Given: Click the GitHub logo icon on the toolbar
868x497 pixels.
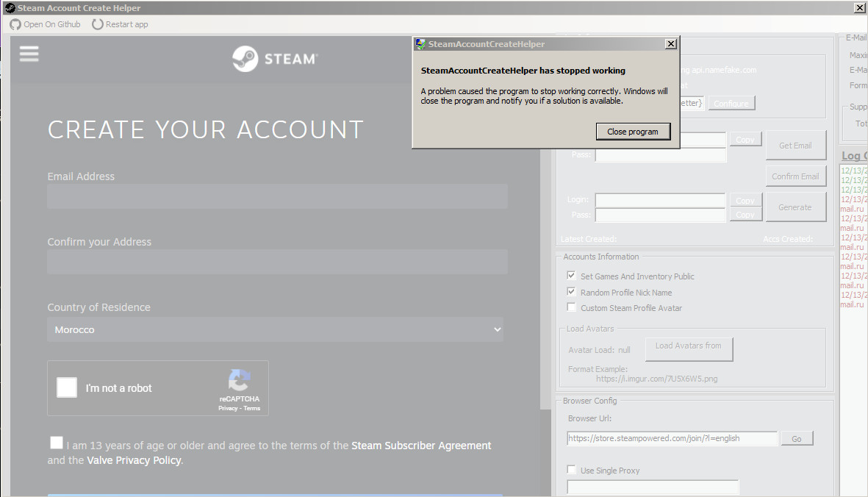Looking at the screenshot, I should (14, 24).
